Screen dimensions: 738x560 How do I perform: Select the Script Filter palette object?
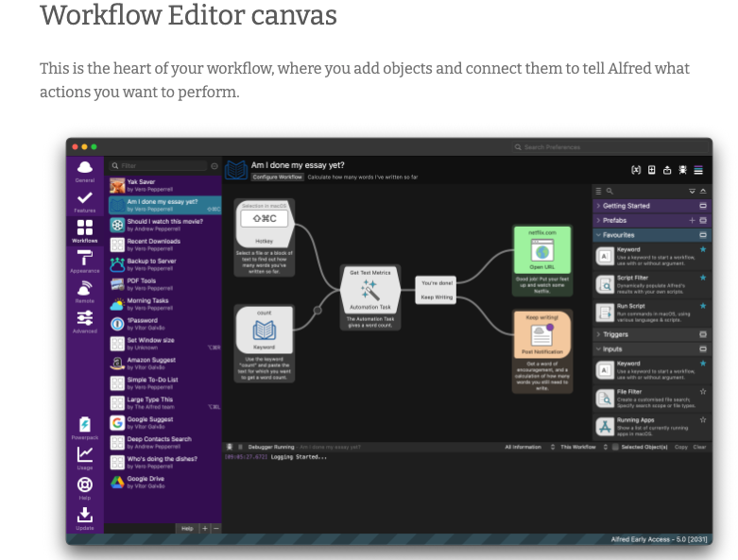(652, 284)
